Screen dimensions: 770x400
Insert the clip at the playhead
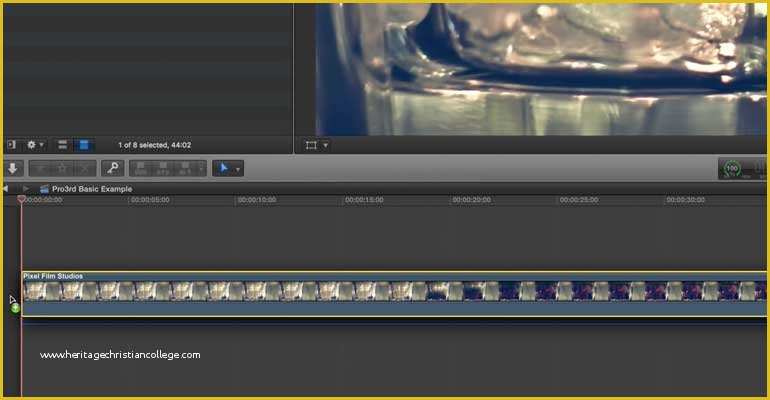point(163,169)
